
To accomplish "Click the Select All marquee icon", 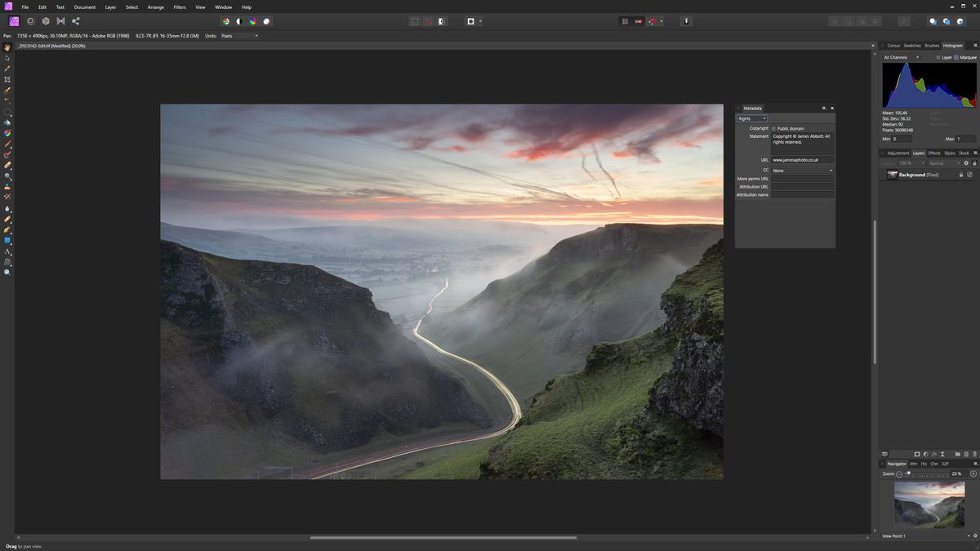I will [x=415, y=21].
